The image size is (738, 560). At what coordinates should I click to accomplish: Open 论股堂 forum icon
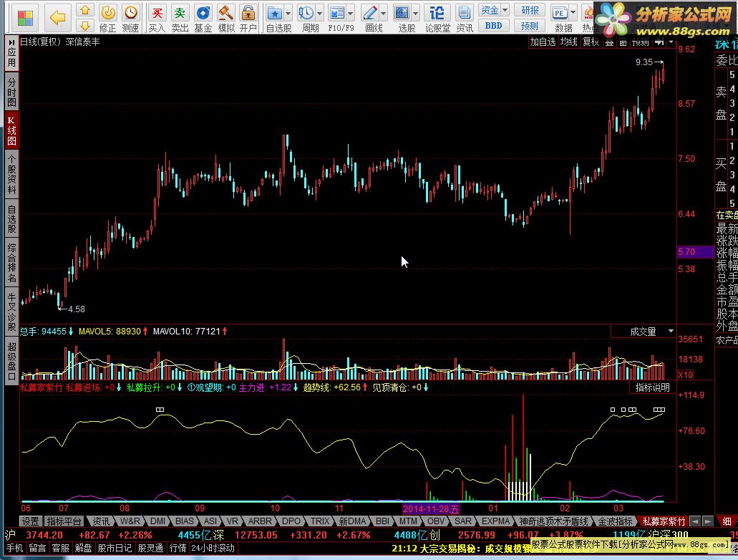point(437,18)
